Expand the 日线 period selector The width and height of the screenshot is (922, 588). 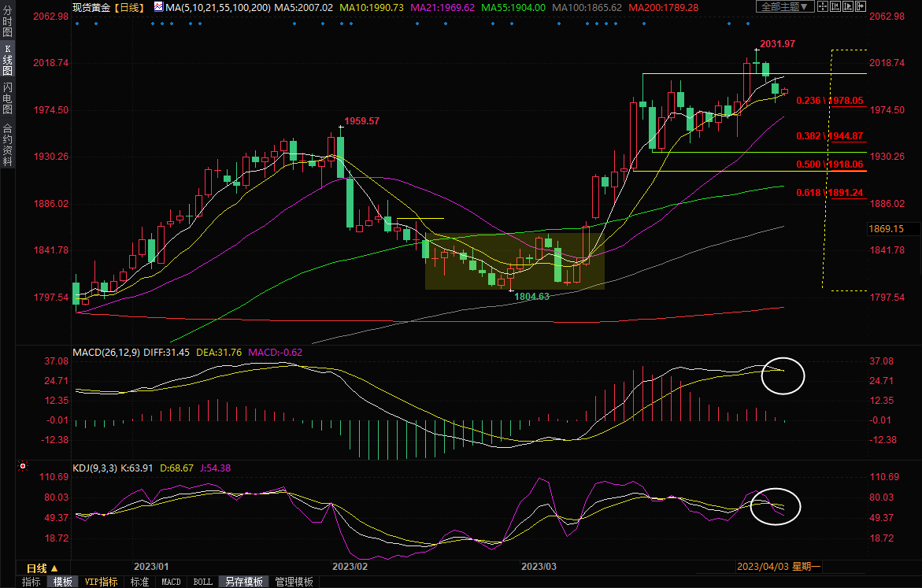click(42, 568)
